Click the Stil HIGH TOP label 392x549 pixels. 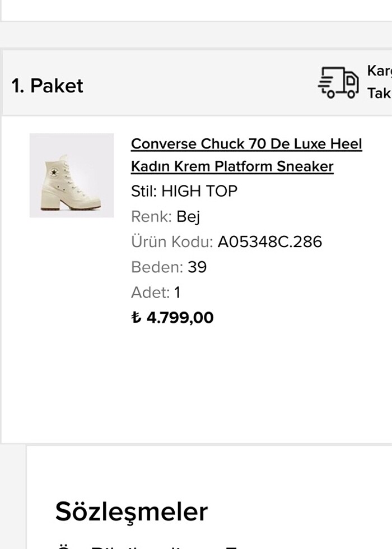[185, 191]
